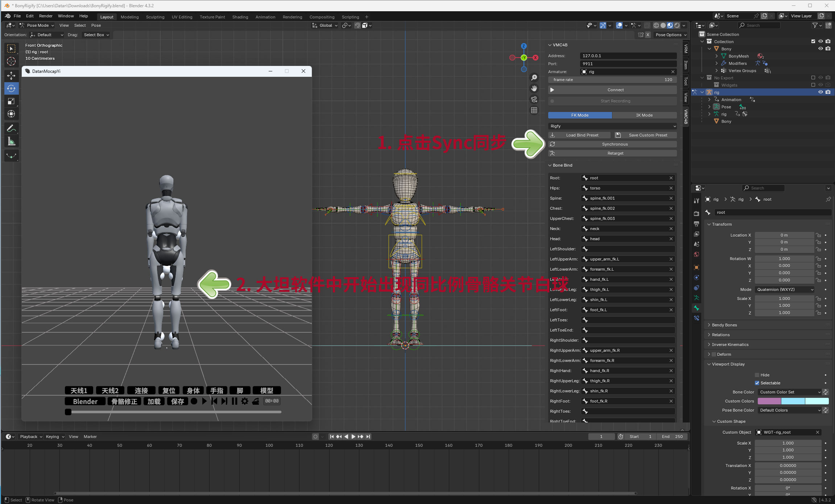Select the Measure ruler tool

(x=11, y=142)
